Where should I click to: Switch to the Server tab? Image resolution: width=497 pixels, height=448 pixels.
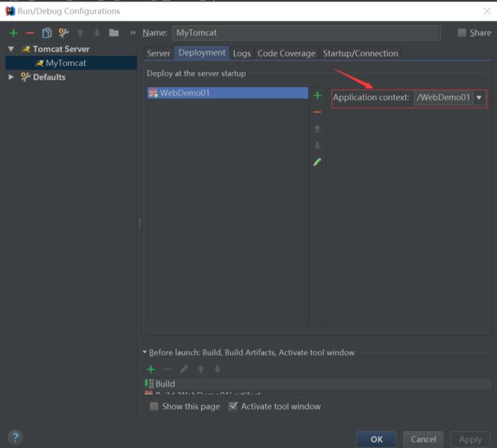click(158, 54)
